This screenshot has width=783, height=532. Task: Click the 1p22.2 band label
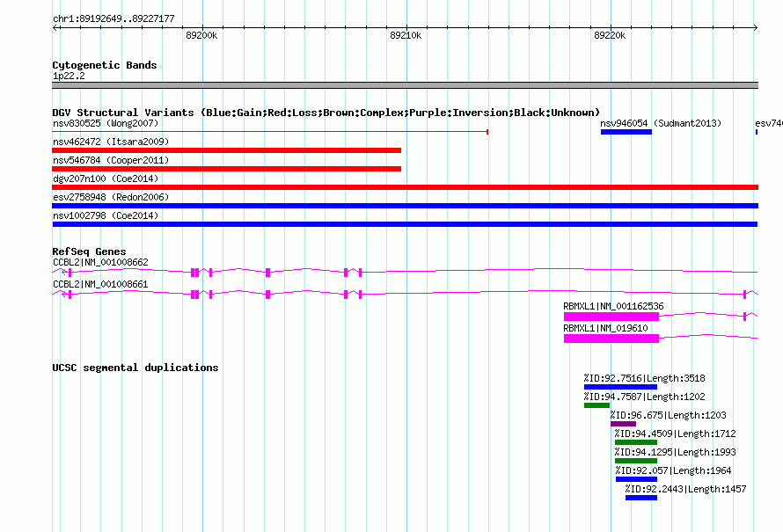click(x=69, y=76)
